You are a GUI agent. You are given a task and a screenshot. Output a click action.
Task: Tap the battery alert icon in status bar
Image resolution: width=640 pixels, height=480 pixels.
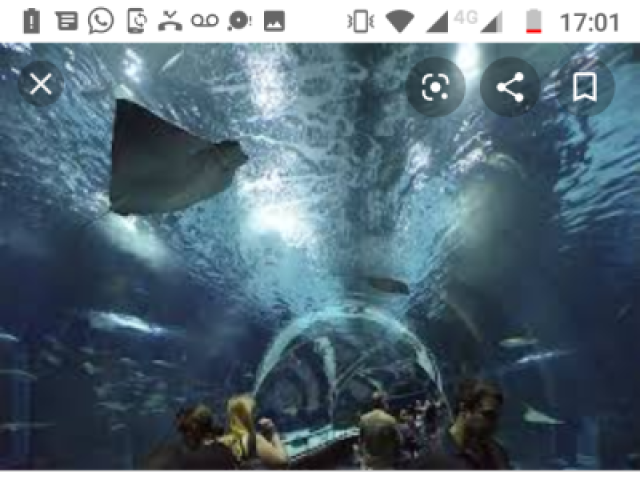[31, 21]
